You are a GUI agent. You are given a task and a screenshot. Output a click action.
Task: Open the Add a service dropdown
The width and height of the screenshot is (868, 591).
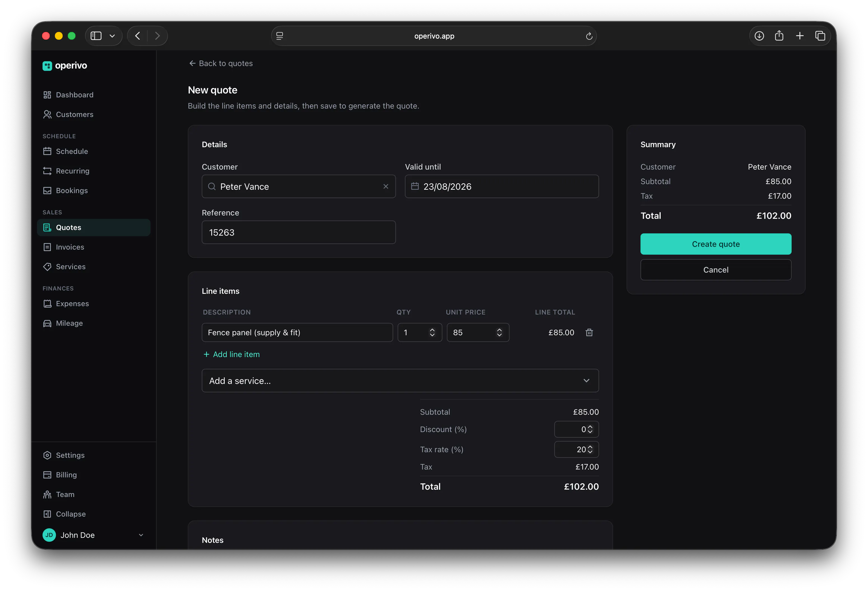[x=400, y=381]
